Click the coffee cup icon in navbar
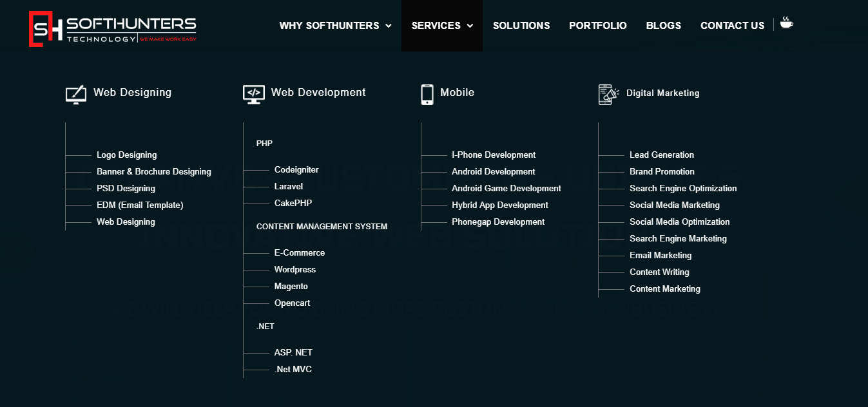 pyautogui.click(x=787, y=23)
